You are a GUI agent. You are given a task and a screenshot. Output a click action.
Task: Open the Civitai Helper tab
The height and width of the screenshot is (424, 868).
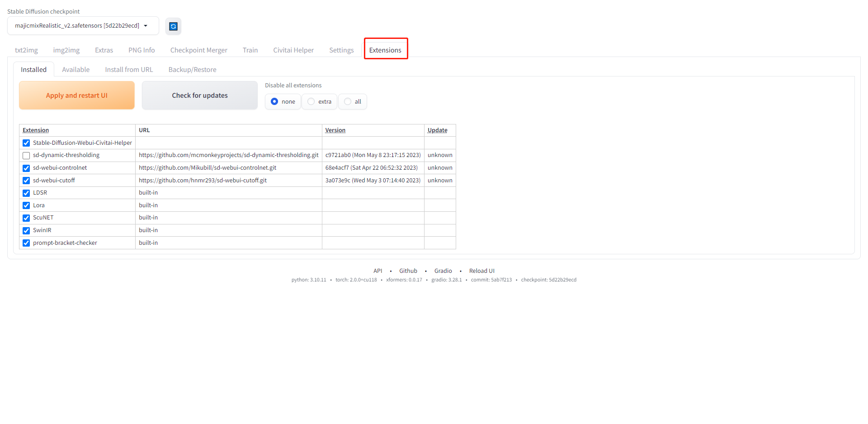pyautogui.click(x=293, y=50)
